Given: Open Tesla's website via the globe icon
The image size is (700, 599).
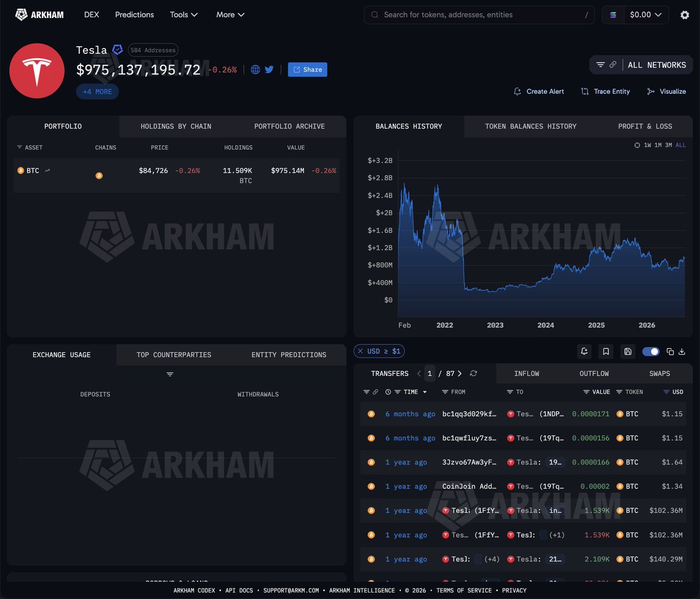Looking at the screenshot, I should (256, 69).
